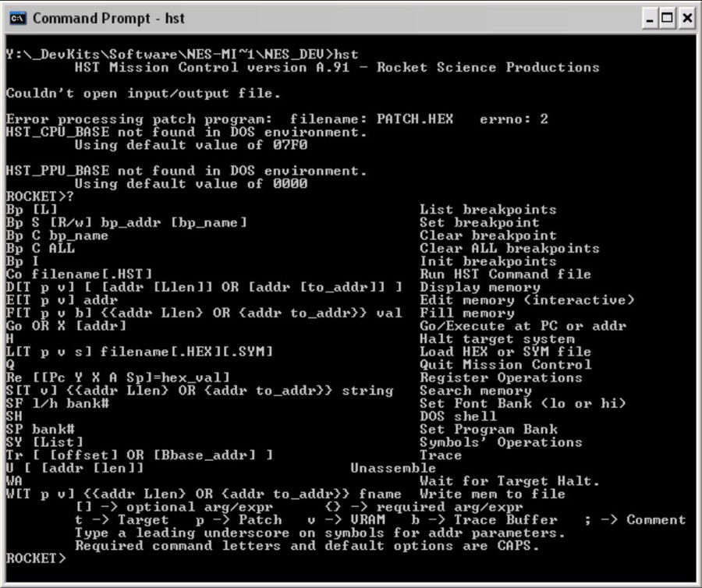Click 'Tr [ [offset] OR [Bbase_addr] ]' command
The height and width of the screenshot is (588, 702).
[x=140, y=455]
